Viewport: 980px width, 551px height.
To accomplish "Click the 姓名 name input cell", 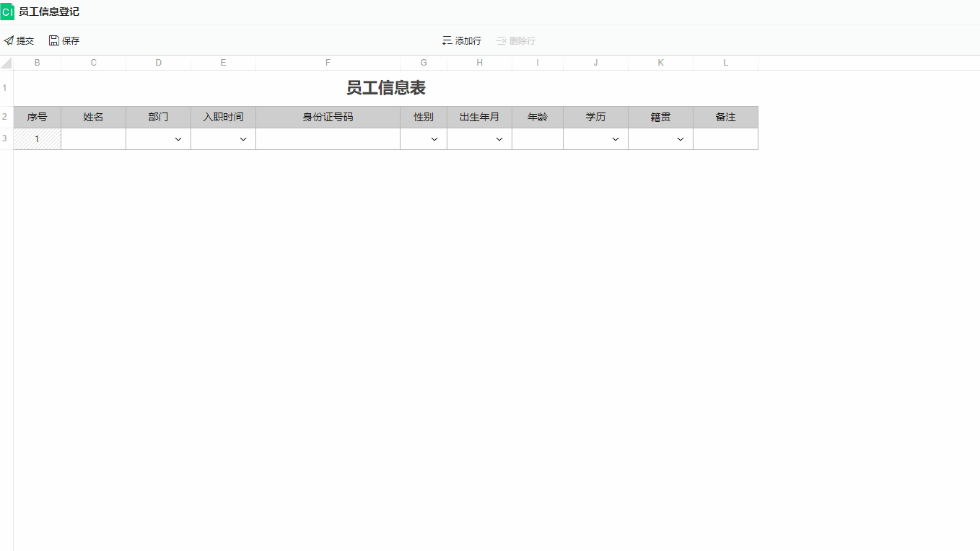I will click(x=93, y=138).
